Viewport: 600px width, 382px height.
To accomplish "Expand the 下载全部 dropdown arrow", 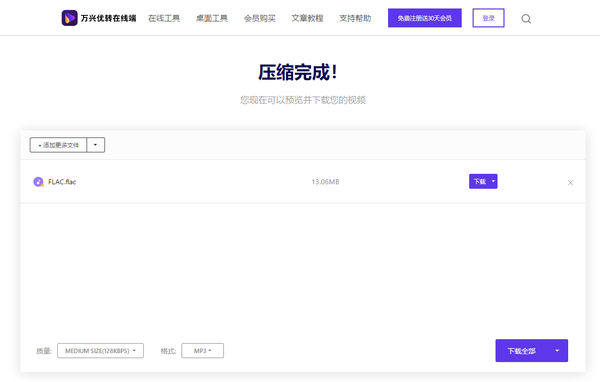I will pos(557,351).
